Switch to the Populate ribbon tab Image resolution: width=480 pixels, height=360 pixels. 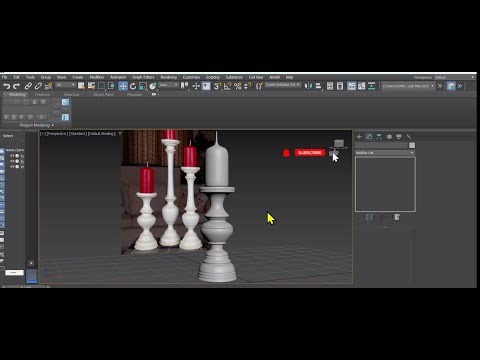[x=134, y=95]
